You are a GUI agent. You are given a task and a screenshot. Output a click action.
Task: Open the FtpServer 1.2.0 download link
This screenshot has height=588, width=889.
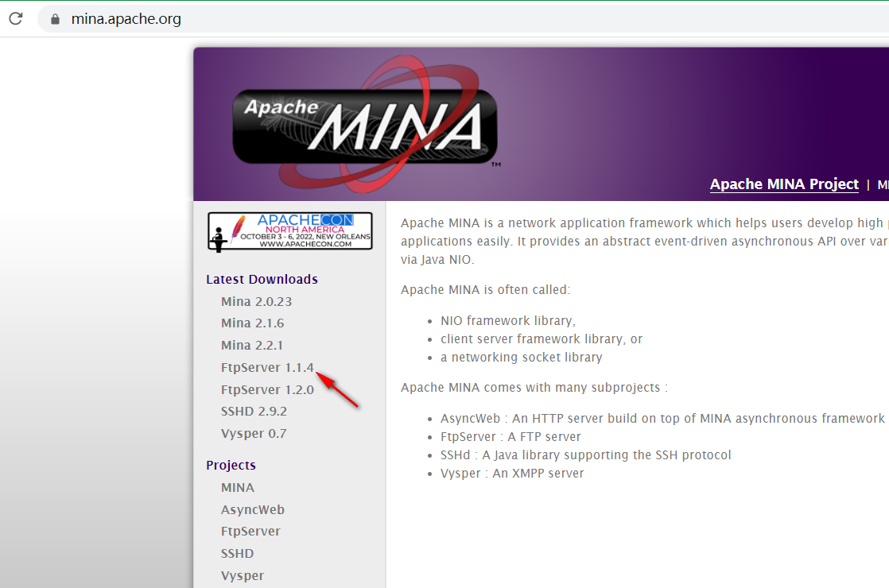point(267,389)
